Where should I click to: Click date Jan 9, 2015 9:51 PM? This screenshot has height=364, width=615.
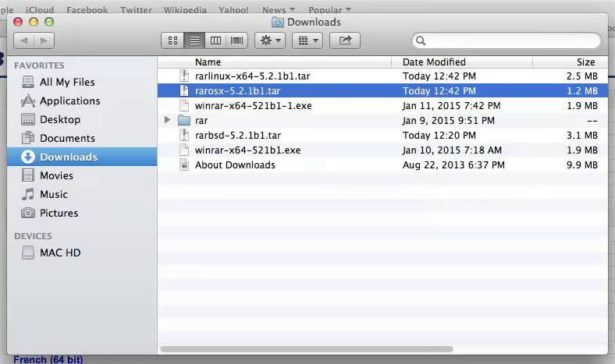tap(448, 120)
